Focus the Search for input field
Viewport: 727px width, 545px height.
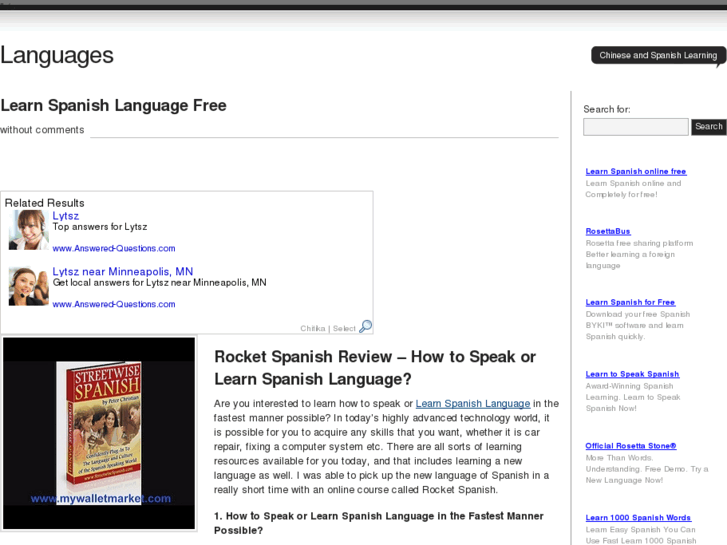(x=636, y=127)
